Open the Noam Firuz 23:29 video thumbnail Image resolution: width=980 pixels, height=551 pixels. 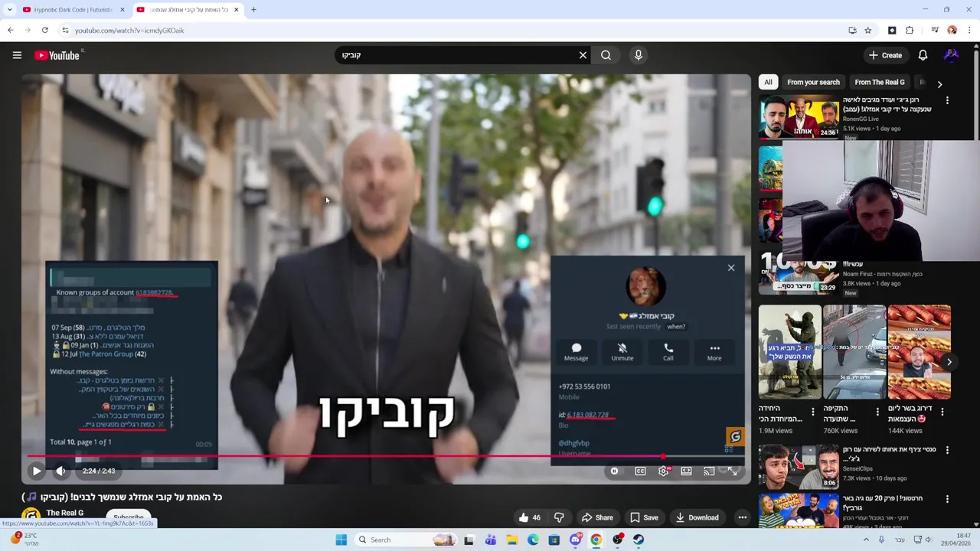[799, 273]
